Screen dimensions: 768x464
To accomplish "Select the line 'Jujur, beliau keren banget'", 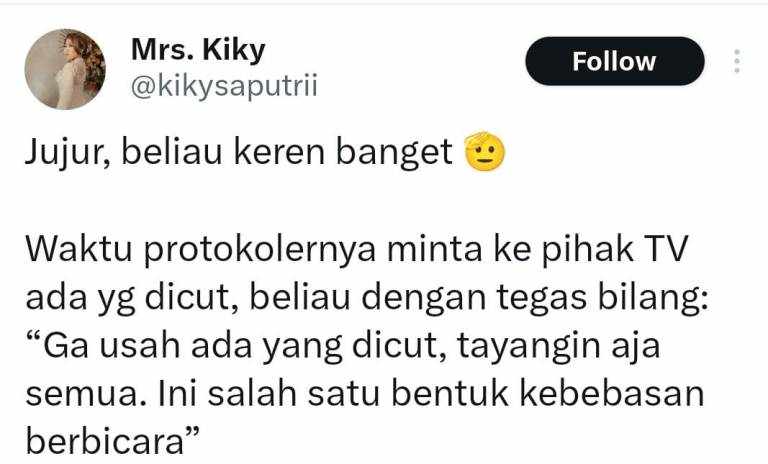I will (239, 152).
